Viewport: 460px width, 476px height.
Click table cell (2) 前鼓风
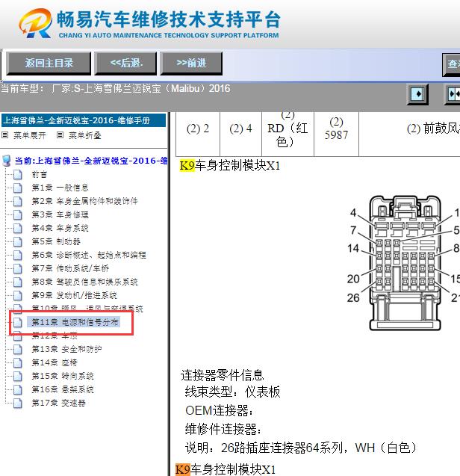click(410, 134)
